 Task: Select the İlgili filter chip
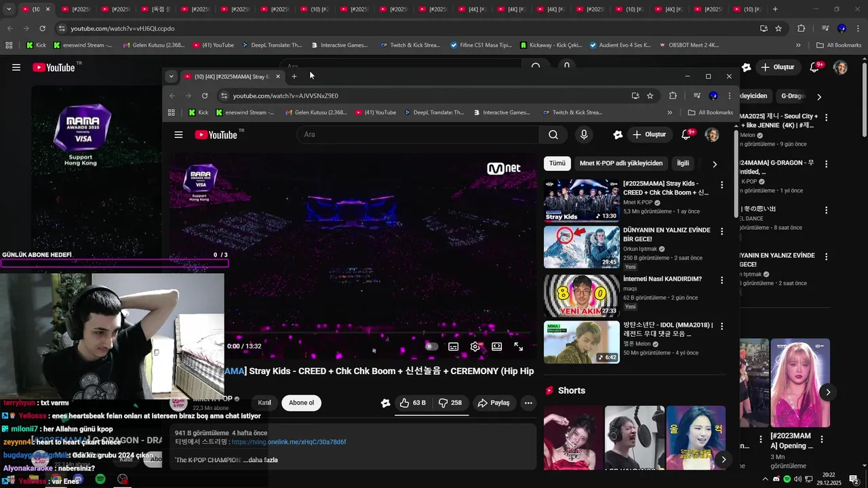[x=683, y=163]
